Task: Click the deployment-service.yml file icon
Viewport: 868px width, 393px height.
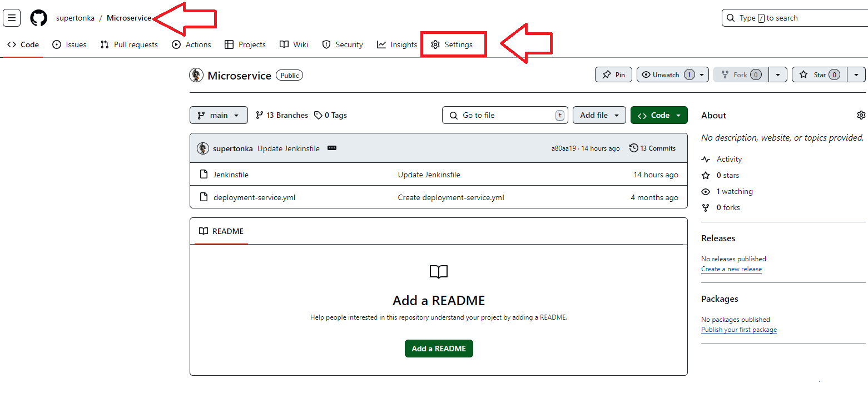Action: 204,197
